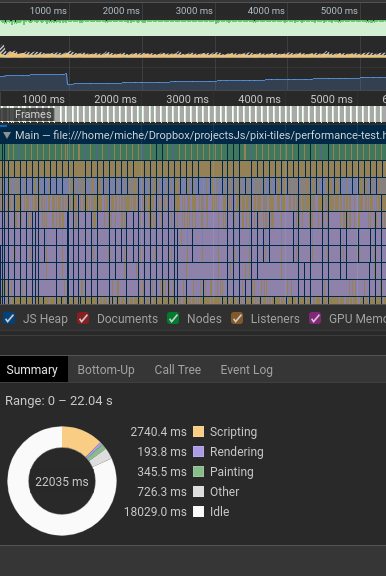Switch to the Bottom-Up tab
386x576 pixels.
coord(106,370)
